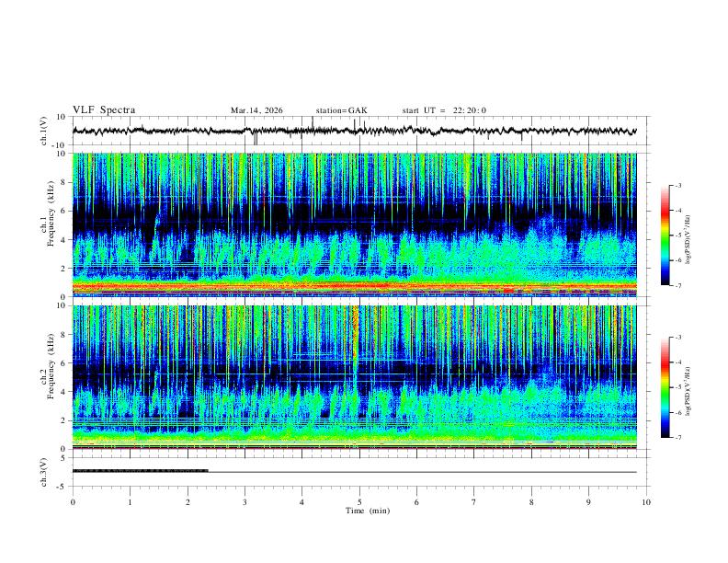Click the ch.1 waveform trace panel
Viewport: 728px width, 563px height.
361,131
